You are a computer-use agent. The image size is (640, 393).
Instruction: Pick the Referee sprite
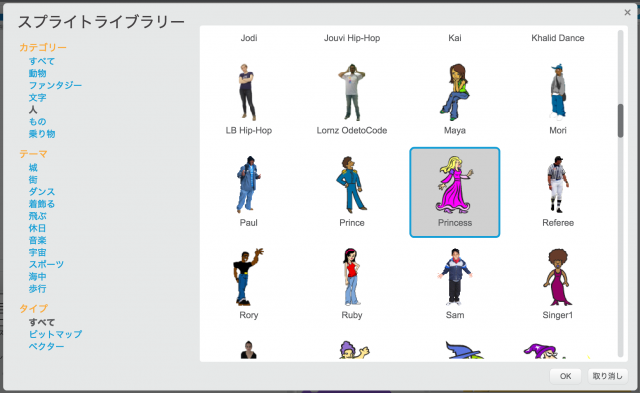point(558,192)
